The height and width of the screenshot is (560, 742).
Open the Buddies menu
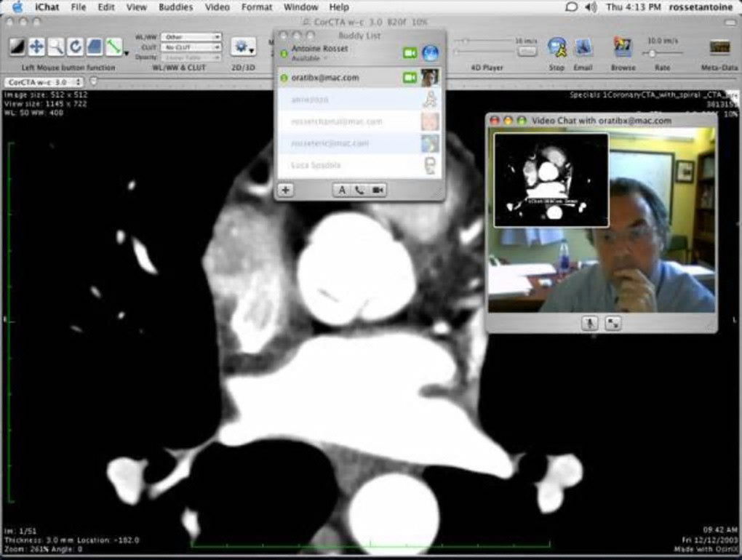(x=175, y=7)
